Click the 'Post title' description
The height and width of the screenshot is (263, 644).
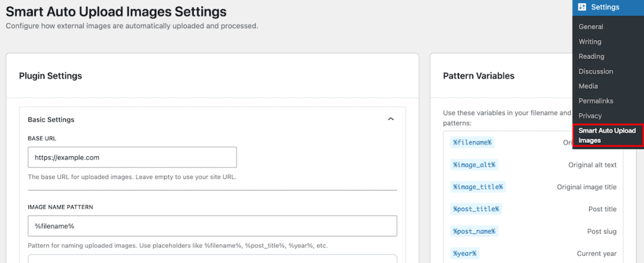tap(602, 209)
